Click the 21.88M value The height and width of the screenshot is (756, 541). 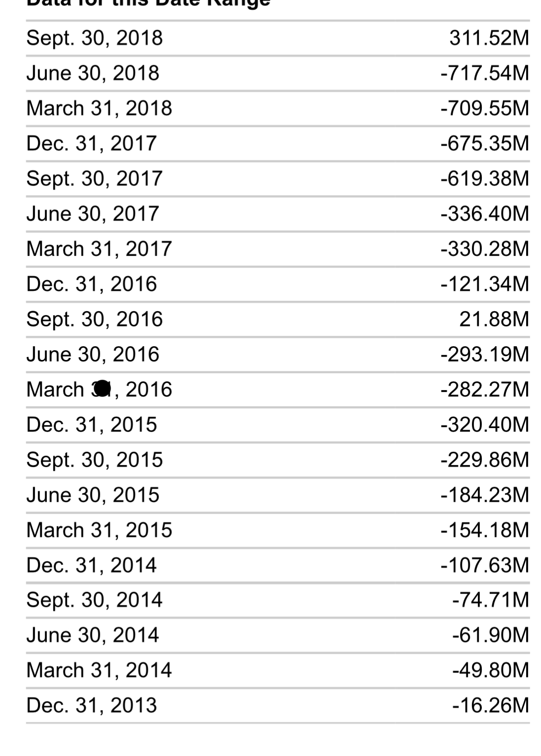coord(494,319)
